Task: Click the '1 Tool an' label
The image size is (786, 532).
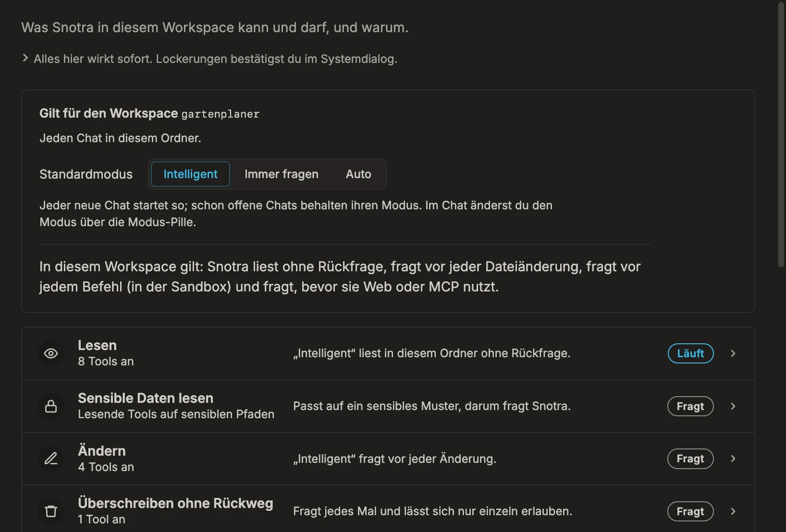Action: pos(101,520)
